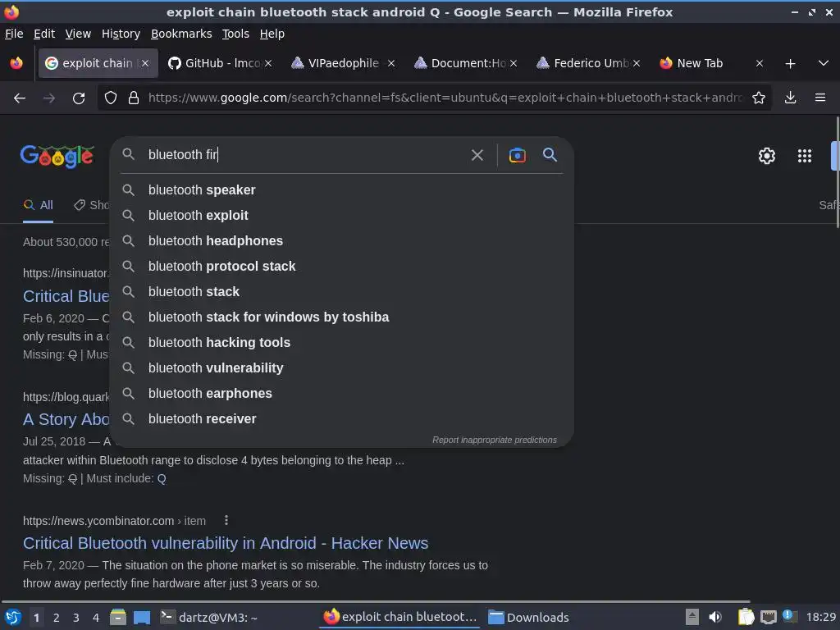Search by image camera icon
This screenshot has width=840, height=630.
click(x=517, y=155)
